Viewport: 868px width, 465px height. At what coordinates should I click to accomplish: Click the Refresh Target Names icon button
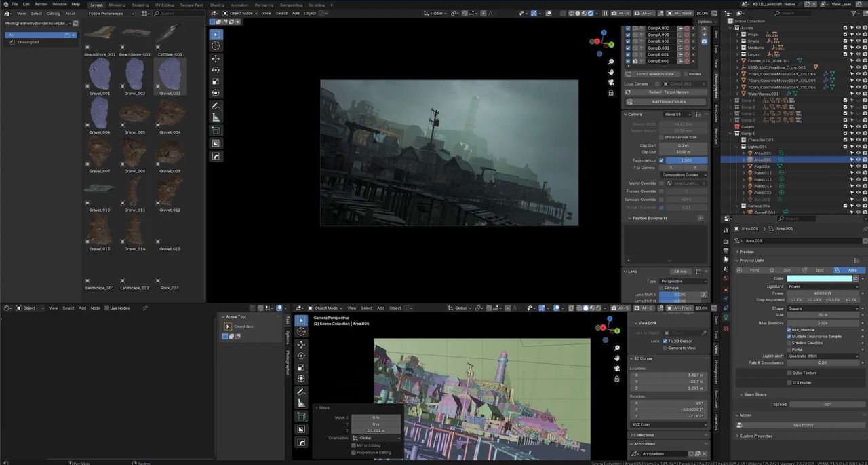[668, 92]
